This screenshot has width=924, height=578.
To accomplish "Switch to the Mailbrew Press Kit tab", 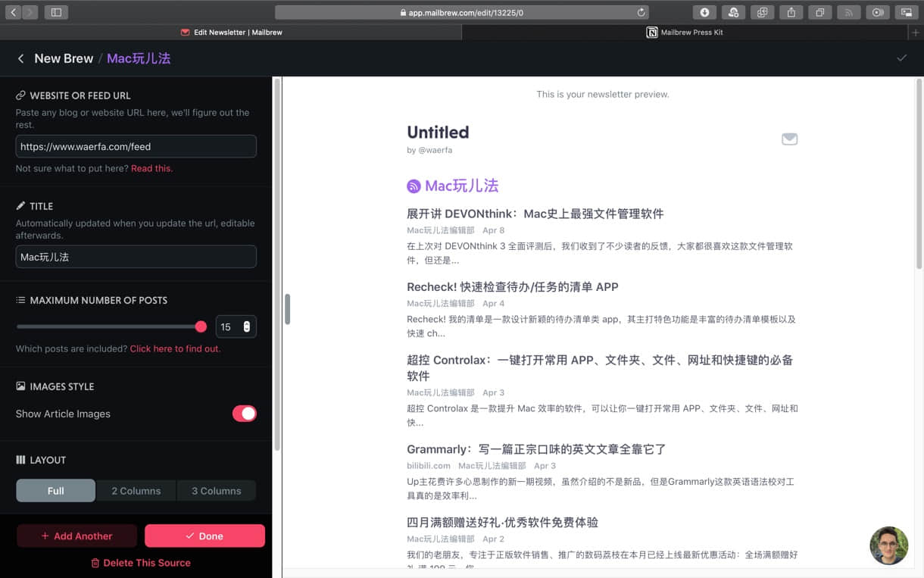I will pyautogui.click(x=685, y=33).
